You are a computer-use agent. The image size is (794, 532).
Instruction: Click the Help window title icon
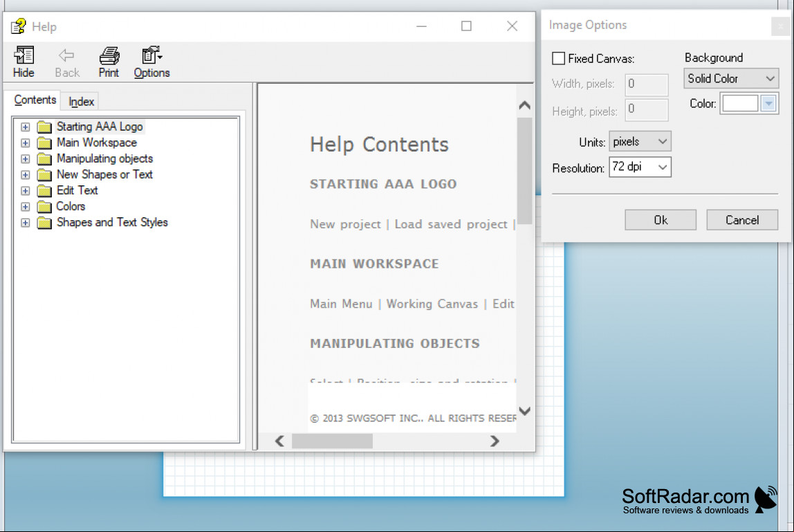pos(19,26)
